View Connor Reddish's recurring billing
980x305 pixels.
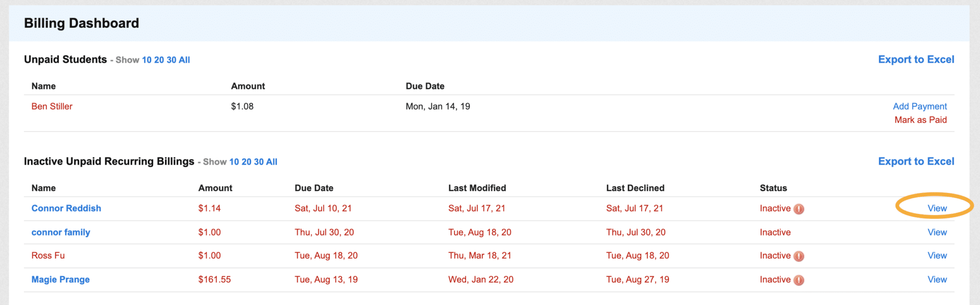[937, 208]
